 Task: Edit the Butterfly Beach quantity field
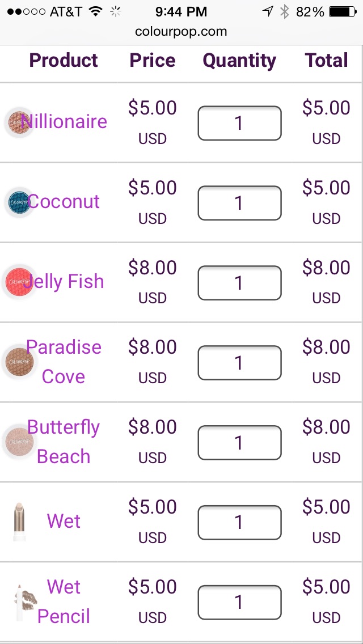(240, 443)
